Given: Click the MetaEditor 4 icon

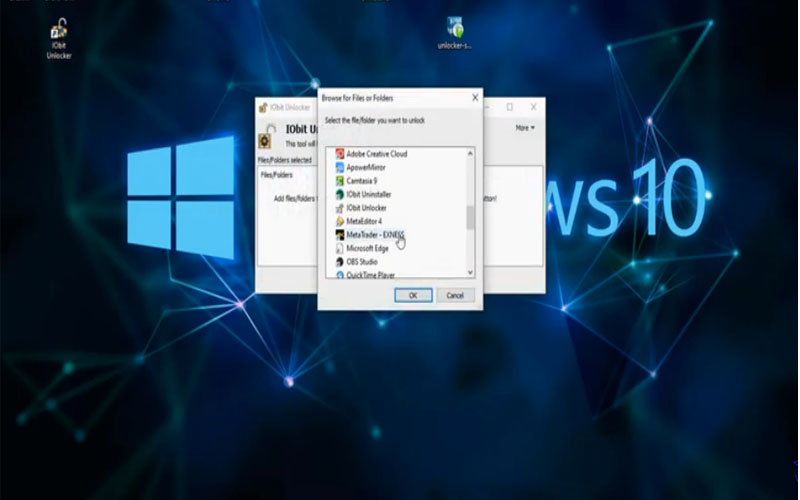Looking at the screenshot, I should 340,221.
